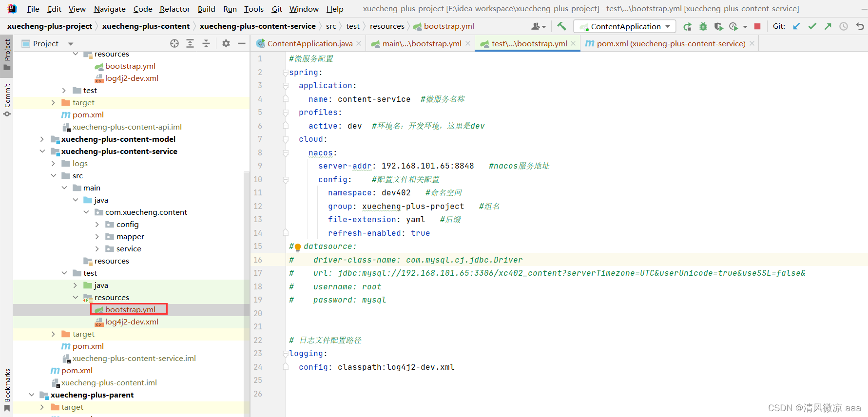Stop the running application red square

click(x=757, y=26)
